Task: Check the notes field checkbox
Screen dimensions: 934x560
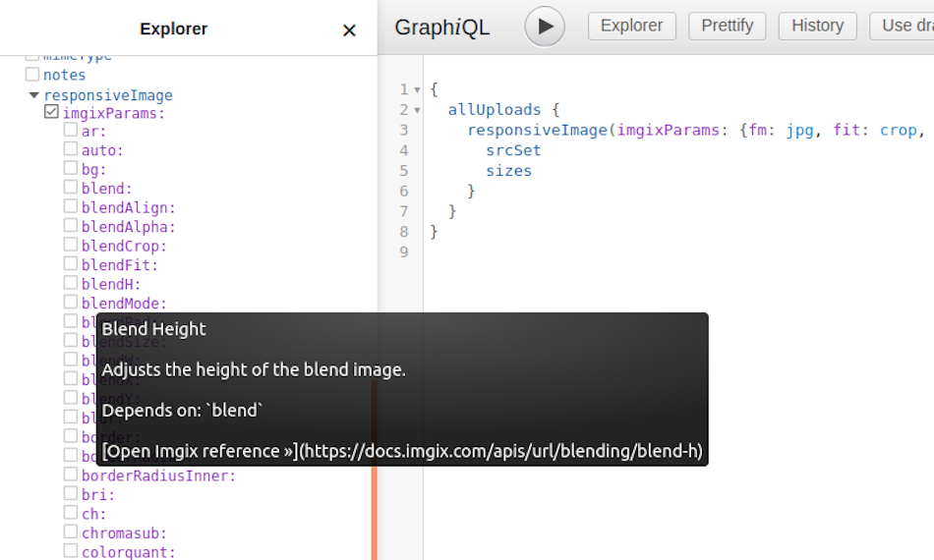Action: point(32,75)
